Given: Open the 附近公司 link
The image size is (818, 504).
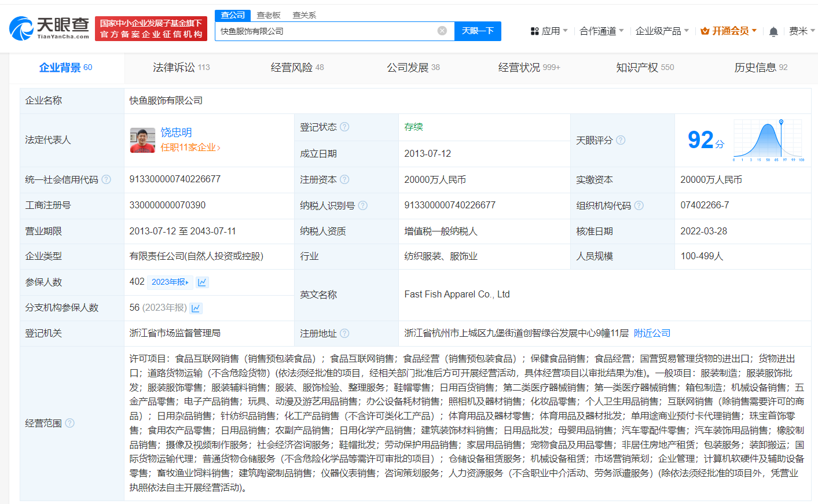Looking at the screenshot, I should (x=652, y=333).
